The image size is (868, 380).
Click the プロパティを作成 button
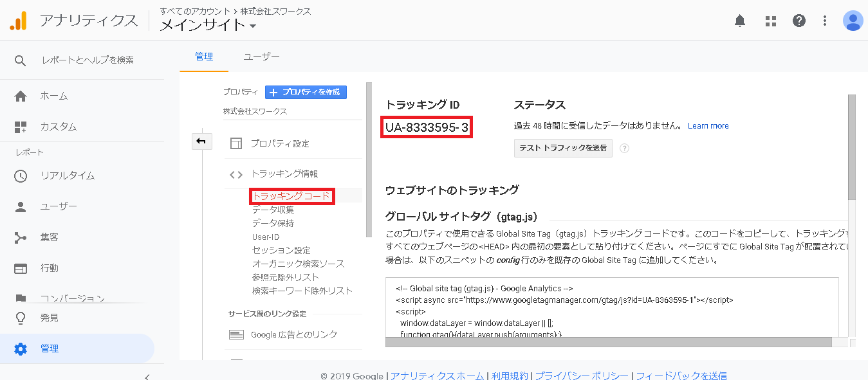tap(306, 92)
